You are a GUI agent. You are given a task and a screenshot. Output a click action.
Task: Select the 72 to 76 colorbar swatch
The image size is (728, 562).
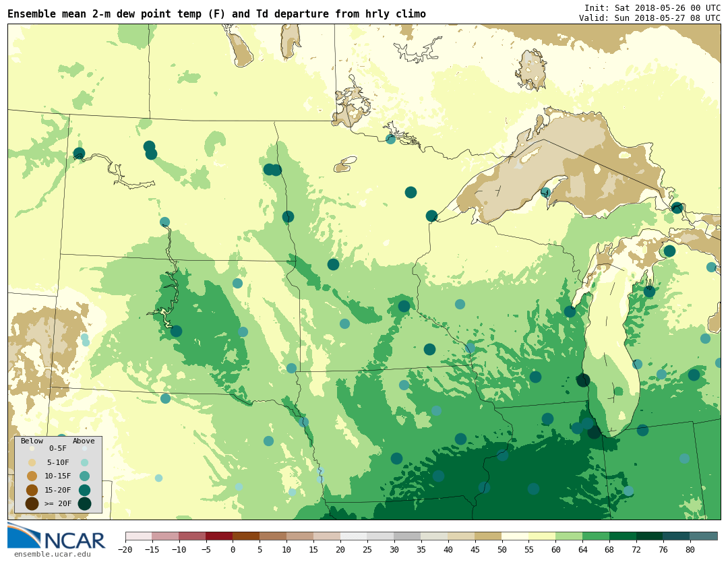[x=650, y=536]
